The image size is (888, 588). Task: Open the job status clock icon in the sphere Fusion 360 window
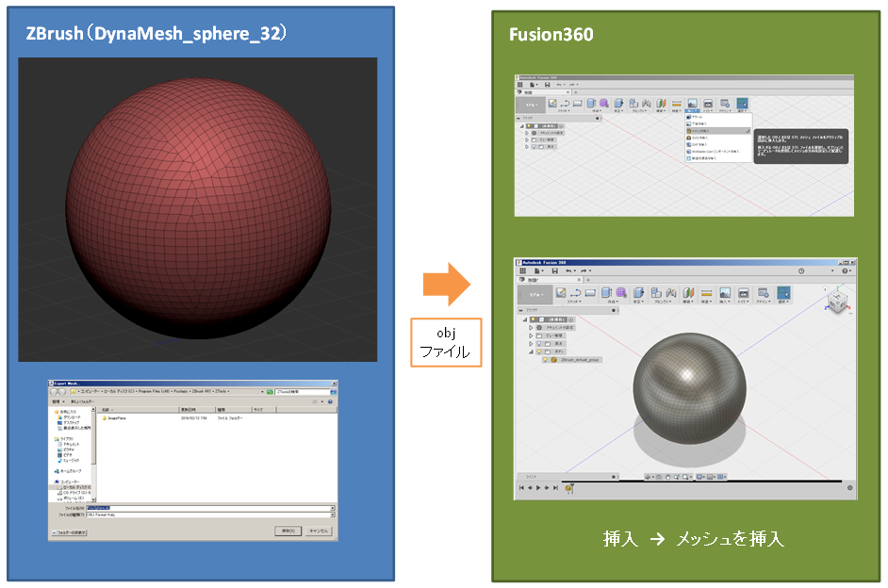801,271
